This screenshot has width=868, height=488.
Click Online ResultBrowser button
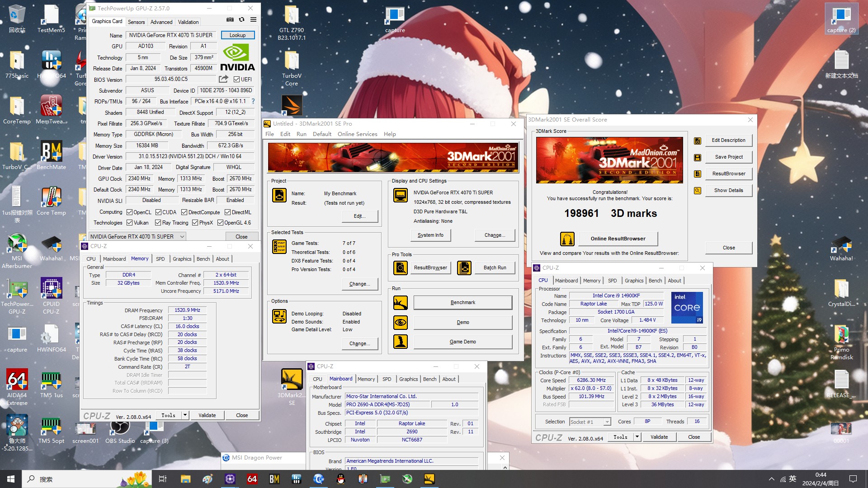(618, 239)
